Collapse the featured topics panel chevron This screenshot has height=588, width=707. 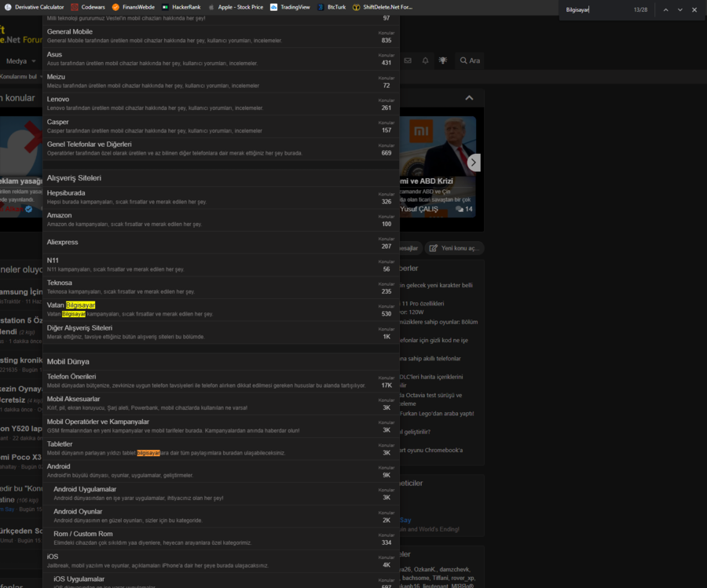pos(470,98)
